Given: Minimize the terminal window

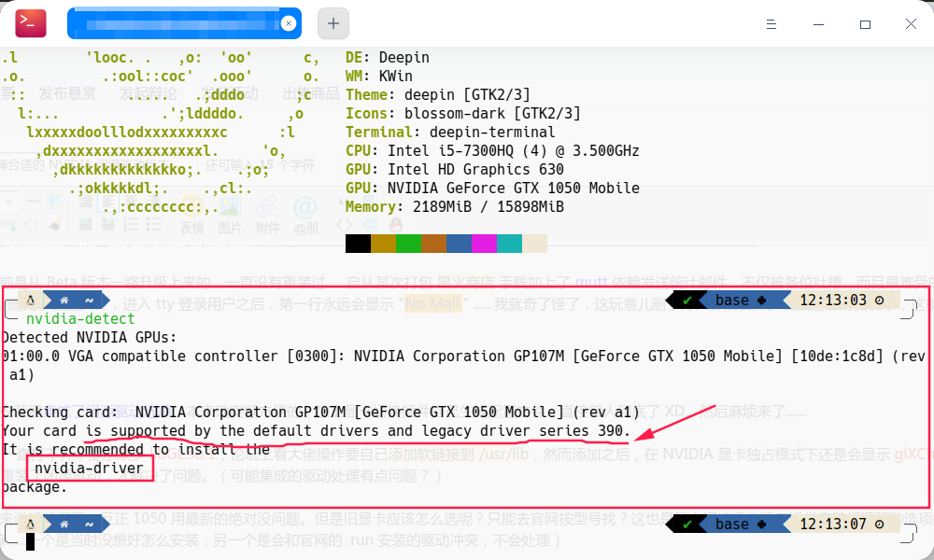Looking at the screenshot, I should (x=818, y=24).
